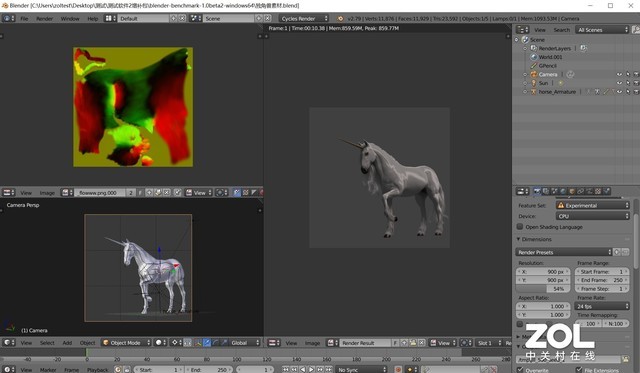640x373 pixels.
Task: Enable Open Shading Language checkbox
Action: point(520,226)
